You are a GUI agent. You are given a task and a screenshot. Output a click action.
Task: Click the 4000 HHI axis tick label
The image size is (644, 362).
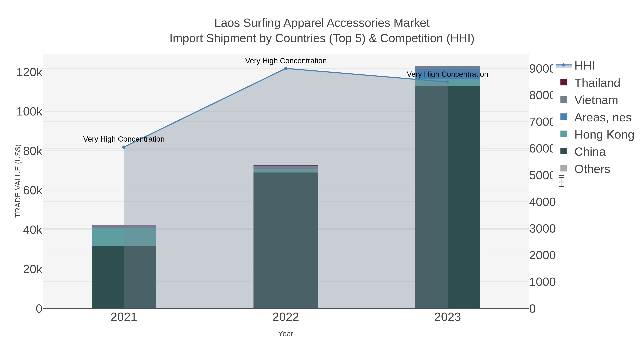click(543, 202)
